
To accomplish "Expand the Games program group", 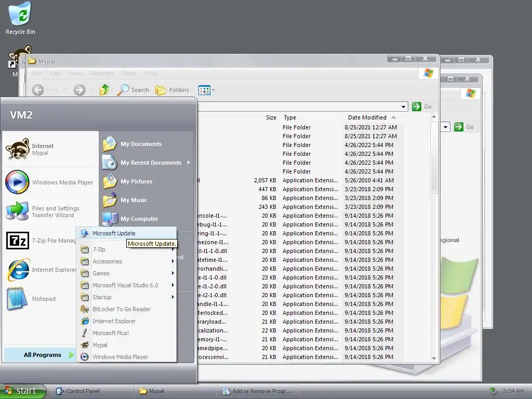I will (x=127, y=273).
